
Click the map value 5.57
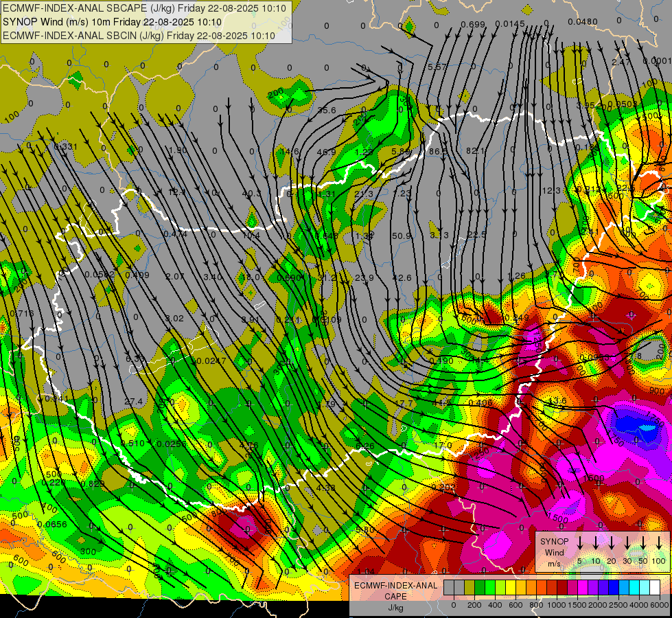coord(437,67)
